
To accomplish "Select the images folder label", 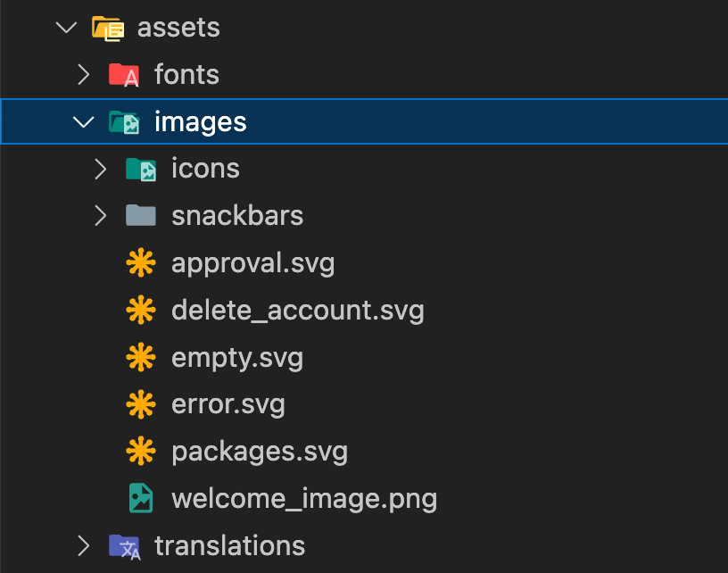I will 200,122.
